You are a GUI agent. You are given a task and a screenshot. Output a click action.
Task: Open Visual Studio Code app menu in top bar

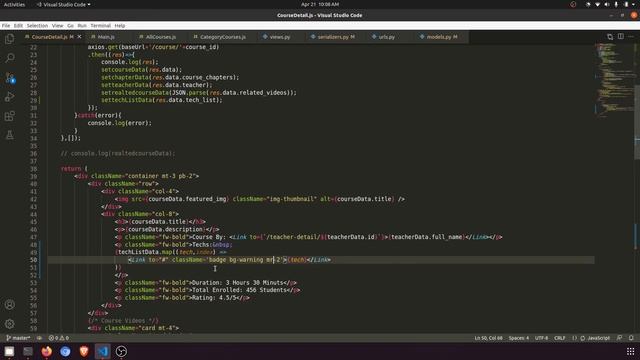pyautogui.click(x=64, y=4)
